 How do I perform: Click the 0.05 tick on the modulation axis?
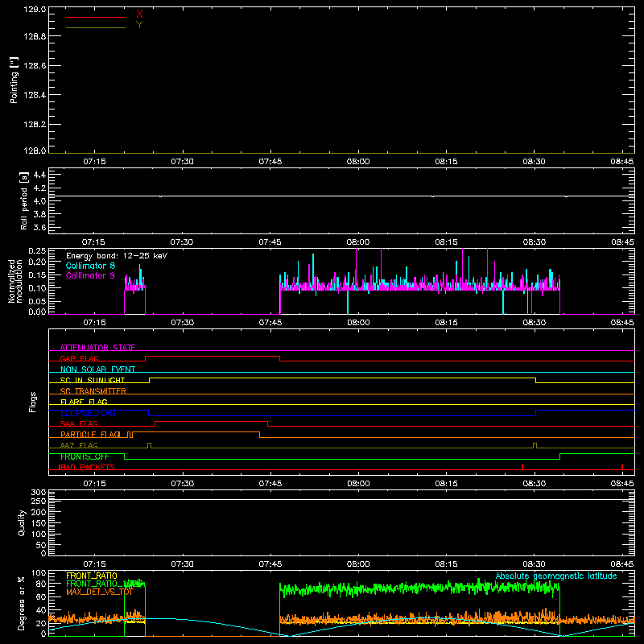(x=37, y=301)
